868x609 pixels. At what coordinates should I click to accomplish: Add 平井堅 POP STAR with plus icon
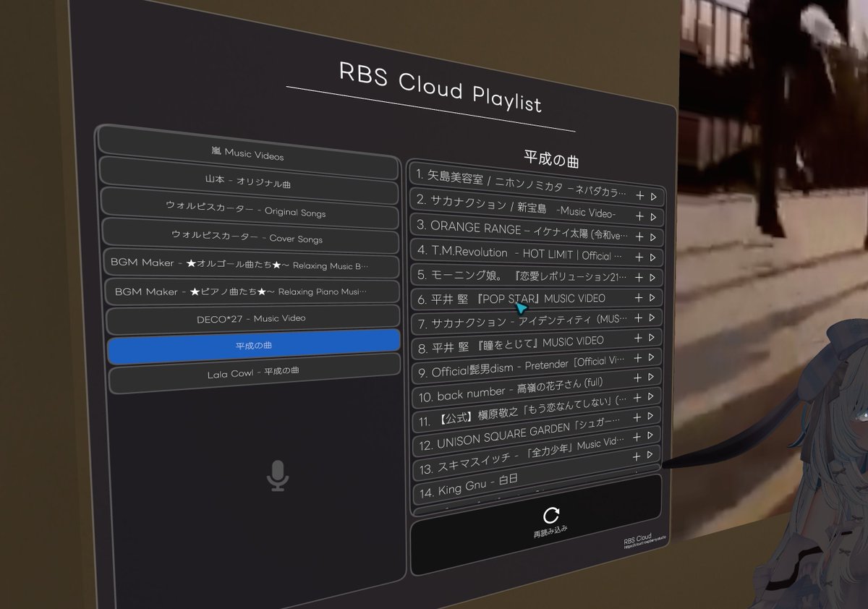click(x=639, y=297)
